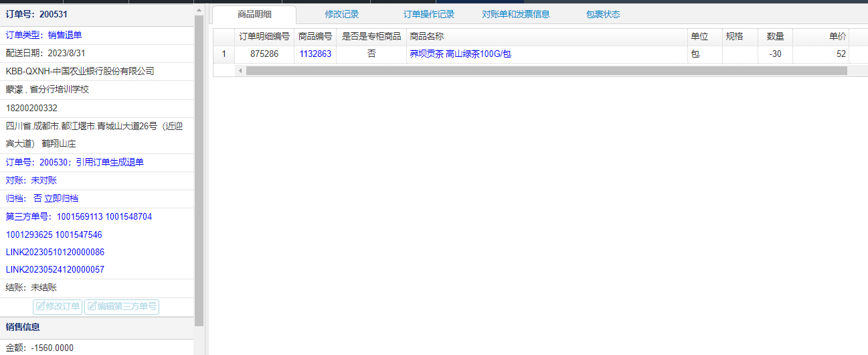Click the 结账: 未结账 row
The image size is (868, 355).
97,287
